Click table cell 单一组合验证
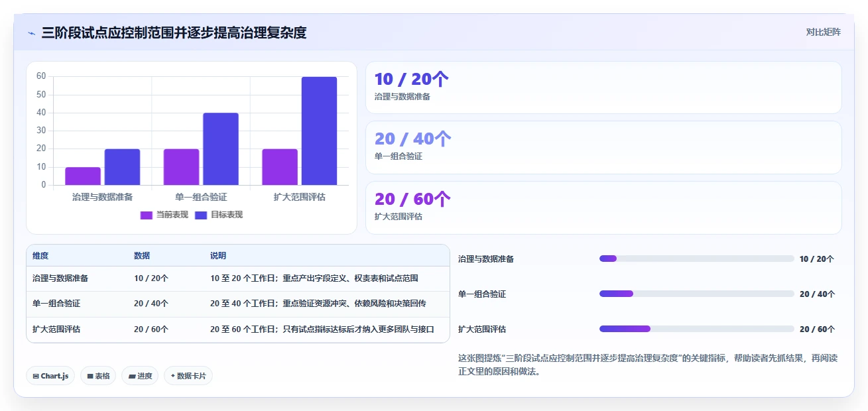The width and height of the screenshot is (868, 411). click(x=56, y=304)
